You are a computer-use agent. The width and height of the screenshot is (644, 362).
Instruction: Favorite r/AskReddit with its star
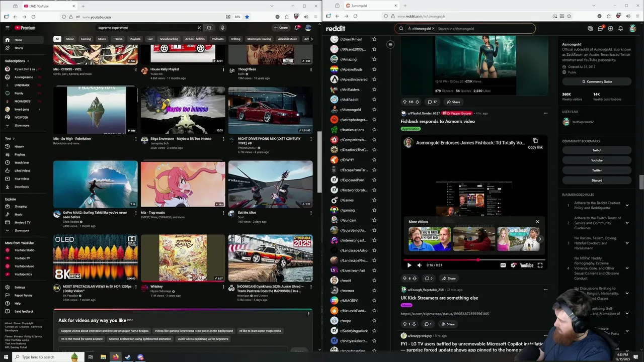374,100
